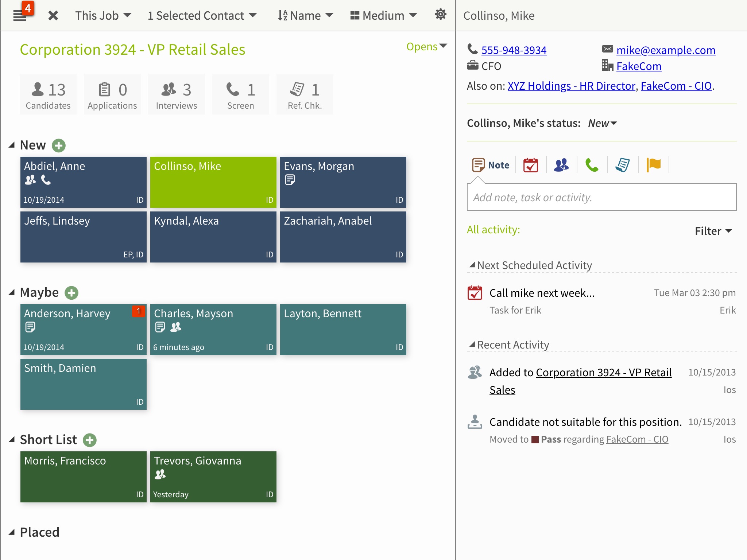Change Collinso, Mike's status New dropdown

pyautogui.click(x=602, y=123)
